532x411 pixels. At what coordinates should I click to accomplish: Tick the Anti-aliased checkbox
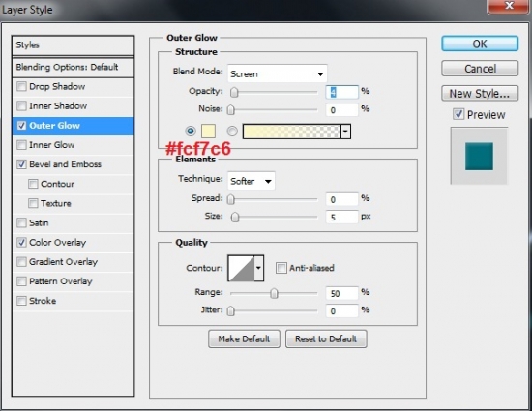pyautogui.click(x=281, y=268)
